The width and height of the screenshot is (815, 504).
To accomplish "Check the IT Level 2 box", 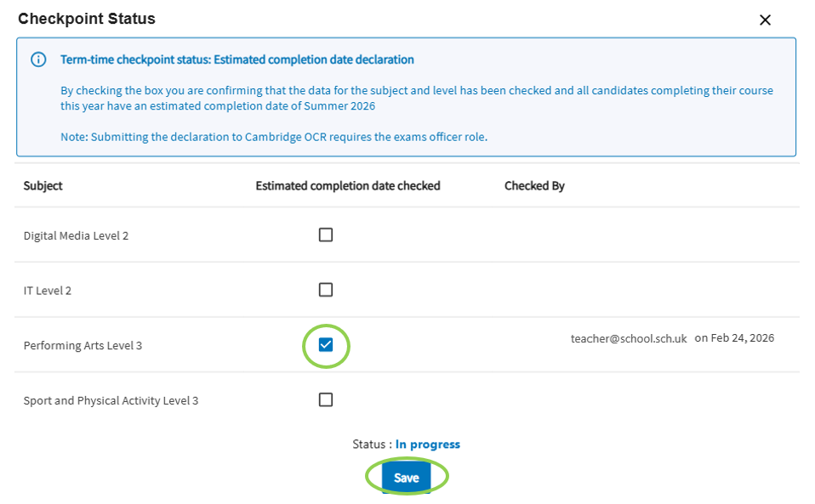I will tap(326, 290).
